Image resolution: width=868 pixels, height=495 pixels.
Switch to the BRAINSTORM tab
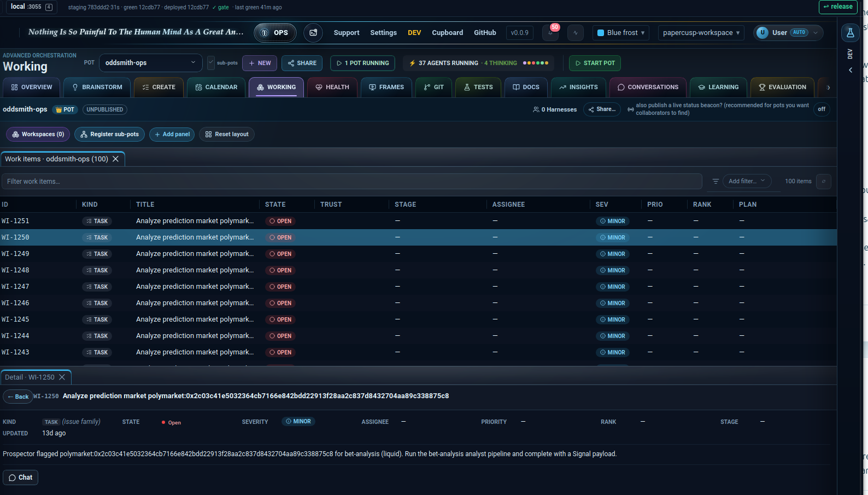(97, 88)
